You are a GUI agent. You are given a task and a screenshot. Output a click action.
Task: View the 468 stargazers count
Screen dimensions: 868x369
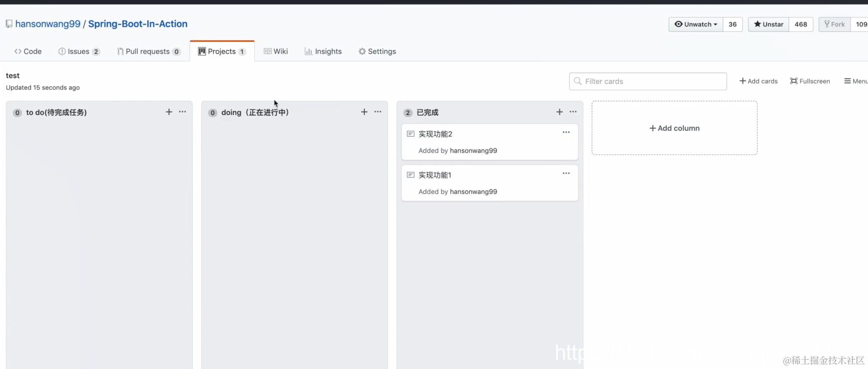pyautogui.click(x=801, y=24)
